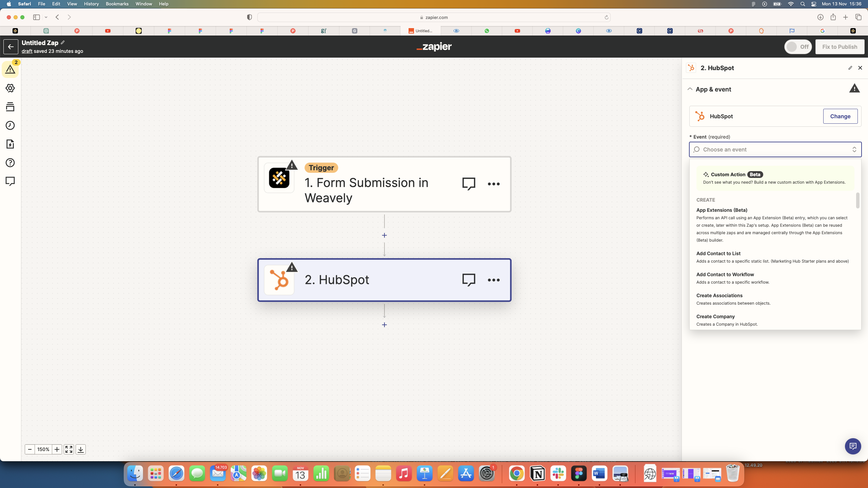This screenshot has height=488, width=868.
Task: Add comment on the HubSpot step
Action: [469, 280]
